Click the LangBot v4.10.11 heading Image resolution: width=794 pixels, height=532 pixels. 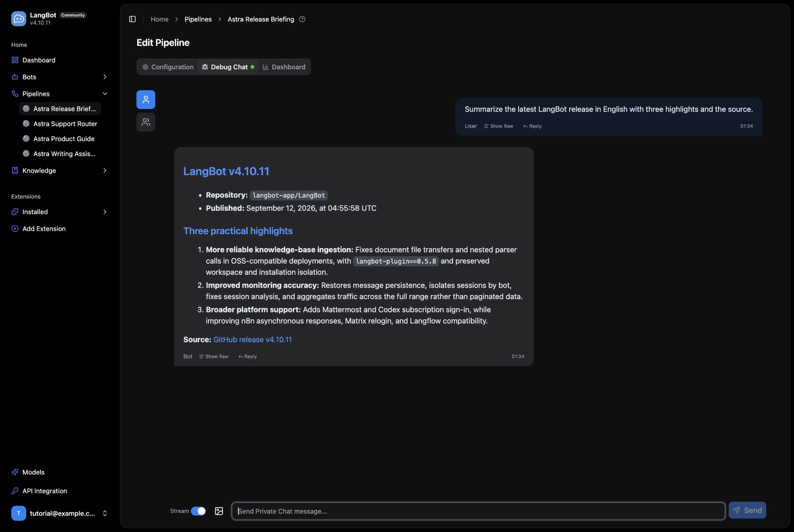[x=226, y=171]
